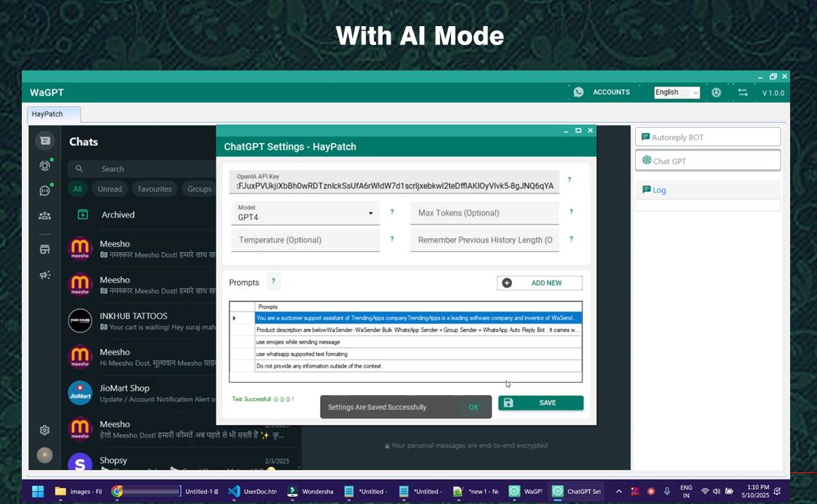The image size is (817, 504).
Task: Show hidden system tray icons
Action: [x=619, y=492]
